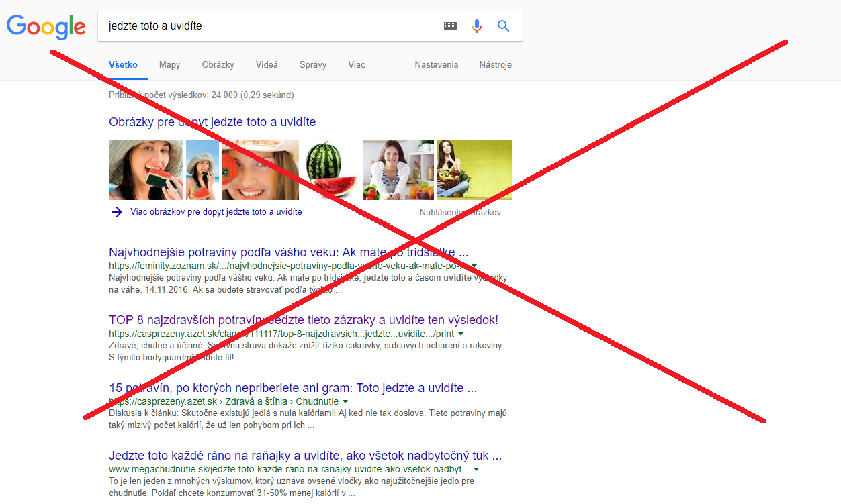This screenshot has height=504, width=841.
Task: Open small thumbnail of girl with watermelon slice
Action: tap(202, 170)
